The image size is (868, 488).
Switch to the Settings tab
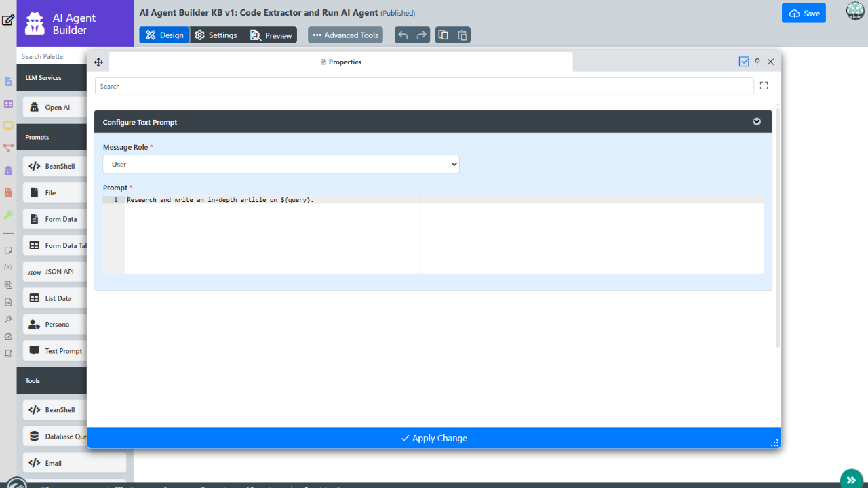click(x=216, y=35)
